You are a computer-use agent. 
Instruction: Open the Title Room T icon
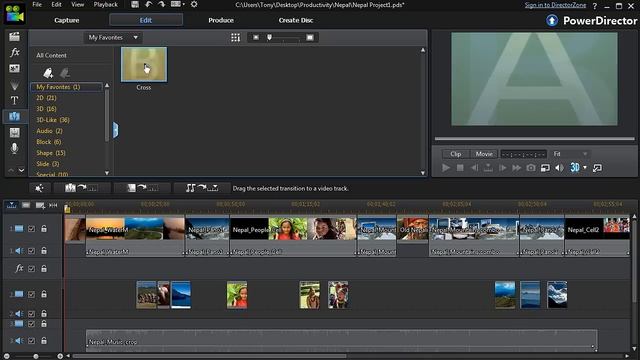pyautogui.click(x=14, y=100)
